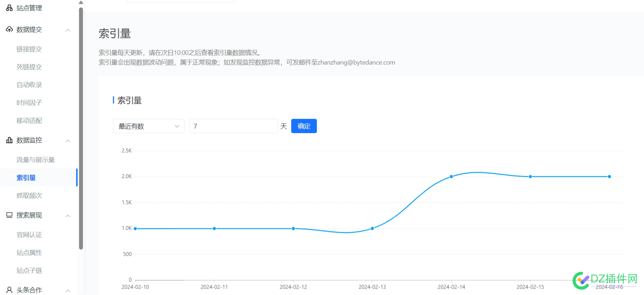Screen dimensions: 644x295
Task: Select the active 索引量 menu item
Action: coord(26,177)
